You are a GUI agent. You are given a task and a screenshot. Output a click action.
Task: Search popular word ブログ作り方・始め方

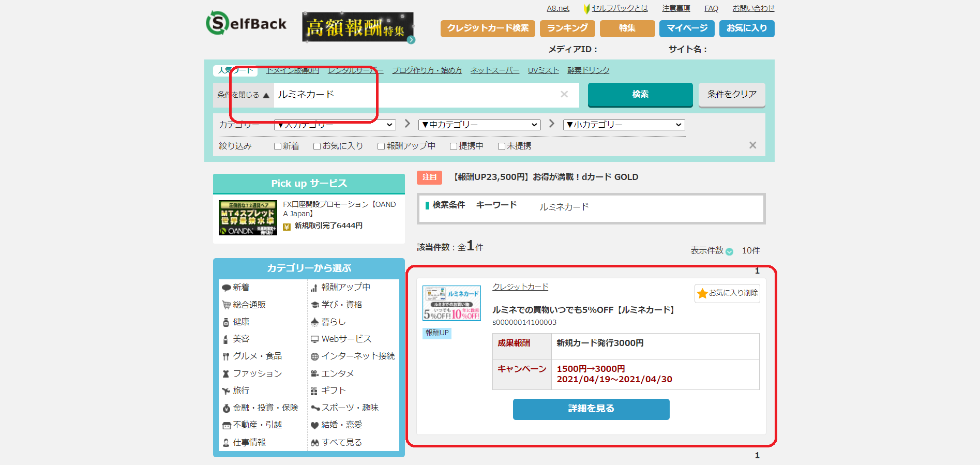427,70
